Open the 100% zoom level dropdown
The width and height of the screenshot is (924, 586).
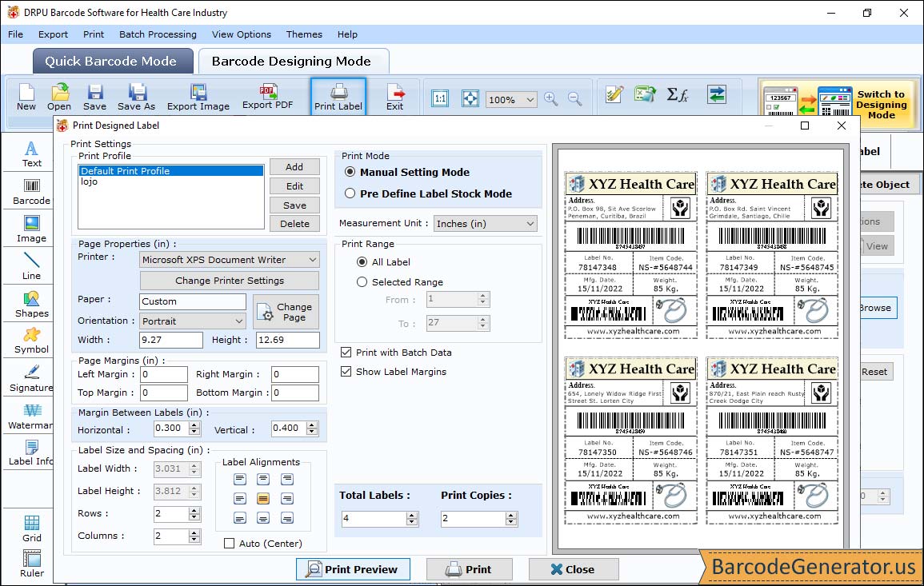(511, 99)
